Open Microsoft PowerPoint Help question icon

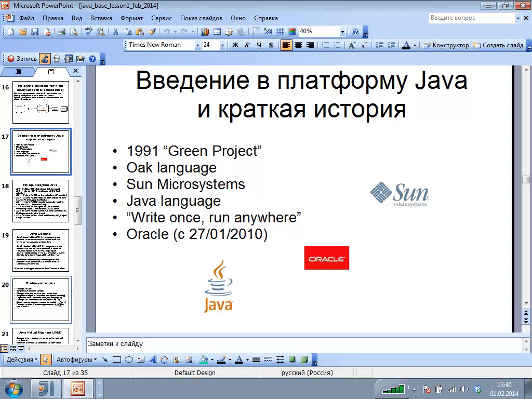355,32
